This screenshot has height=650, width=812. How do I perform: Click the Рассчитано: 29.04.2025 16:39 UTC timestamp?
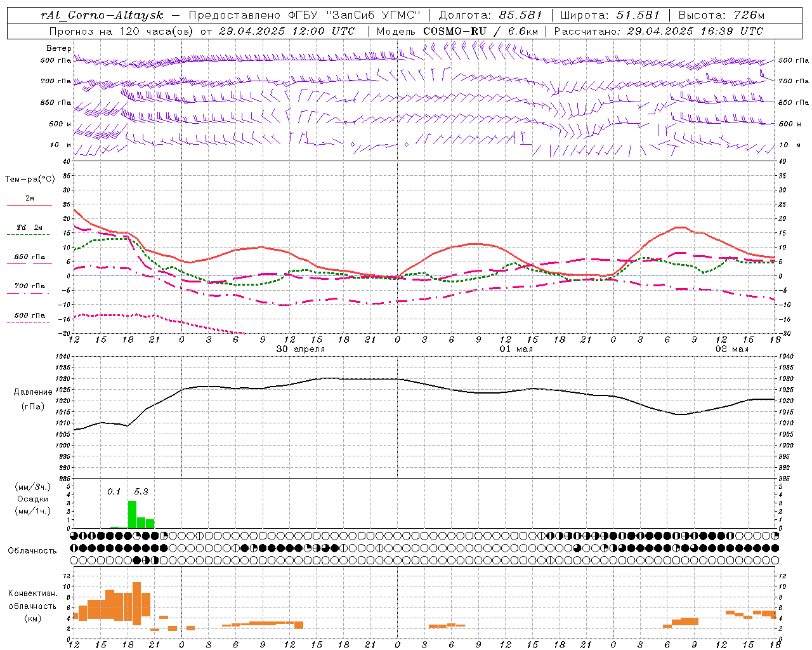[x=658, y=31]
